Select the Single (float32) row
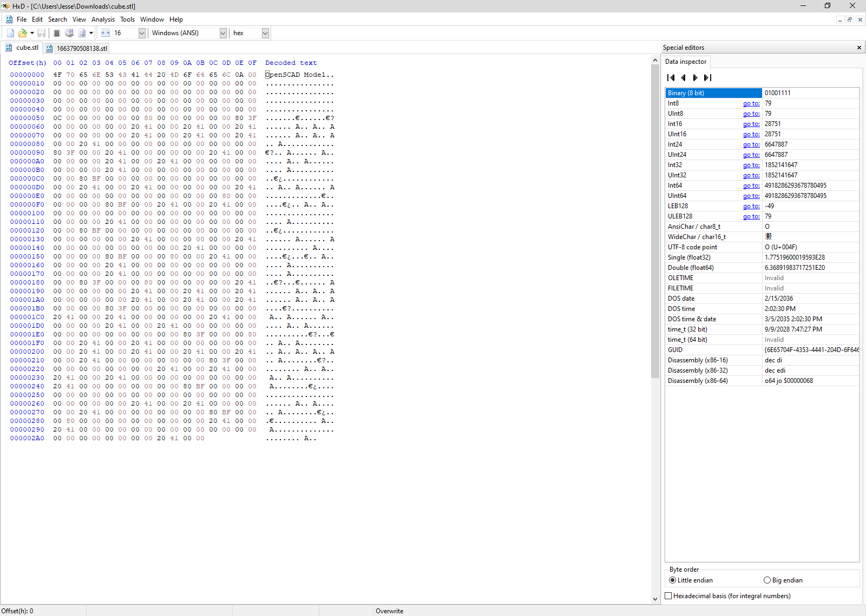 point(762,257)
